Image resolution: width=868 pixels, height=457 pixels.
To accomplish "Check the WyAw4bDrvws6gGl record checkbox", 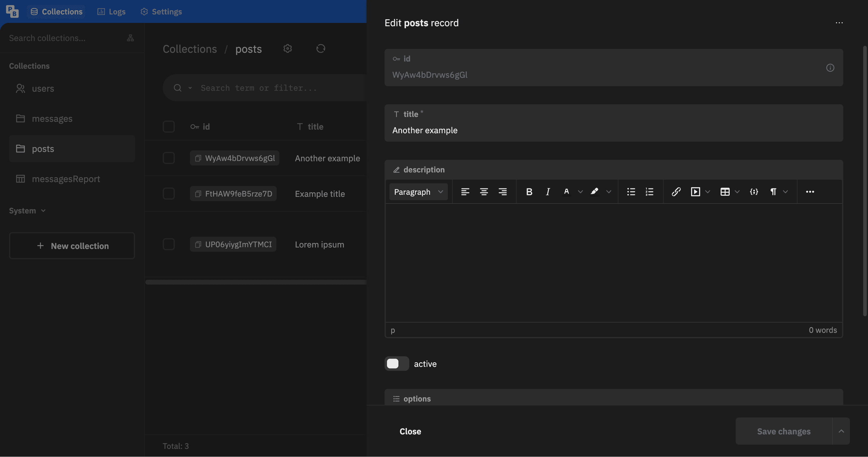I will [x=168, y=158].
